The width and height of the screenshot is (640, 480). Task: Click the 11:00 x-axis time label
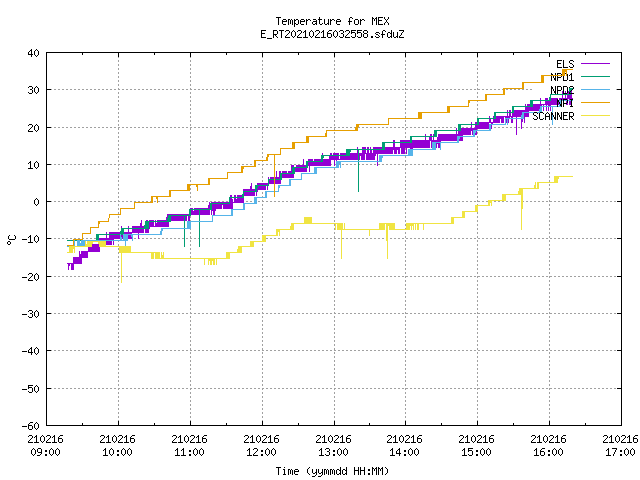pyautogui.click(x=189, y=452)
